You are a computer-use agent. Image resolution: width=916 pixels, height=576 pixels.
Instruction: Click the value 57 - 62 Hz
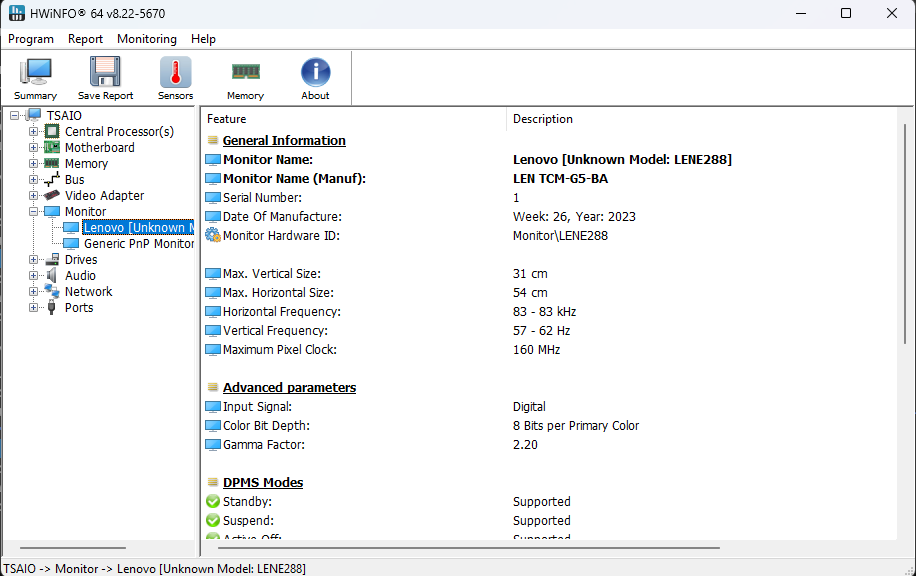(x=542, y=331)
